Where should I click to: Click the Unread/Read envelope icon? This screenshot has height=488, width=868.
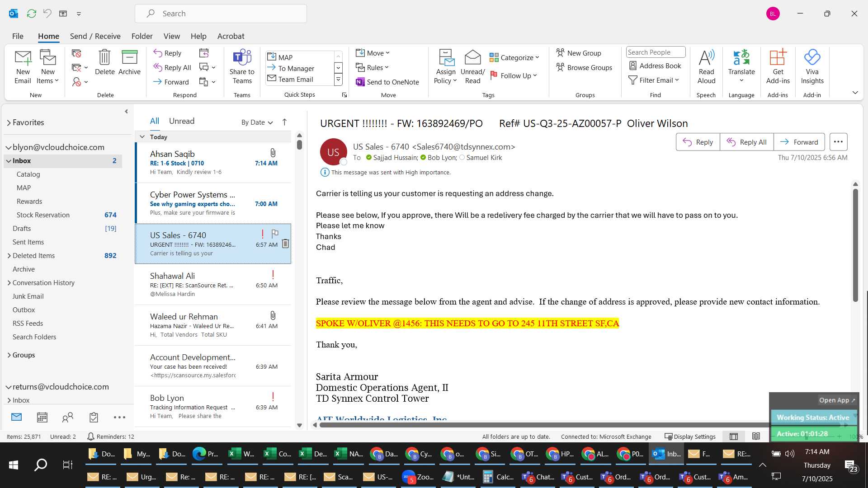pyautogui.click(x=472, y=67)
